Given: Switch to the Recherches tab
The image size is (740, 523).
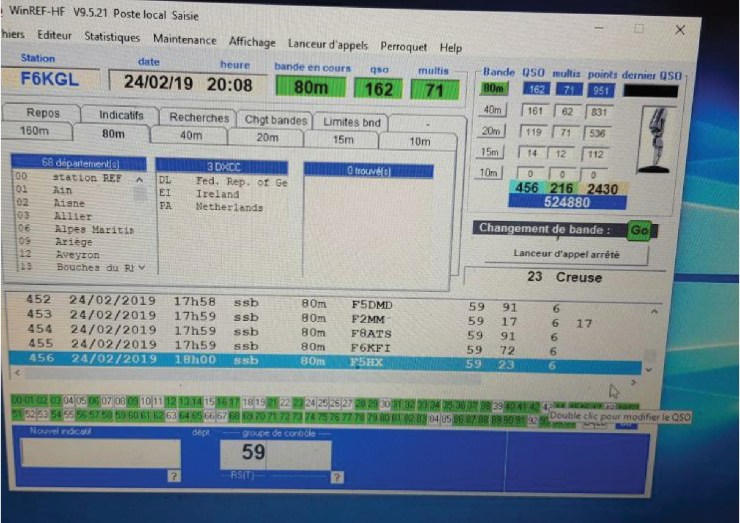Looking at the screenshot, I should tap(199, 117).
